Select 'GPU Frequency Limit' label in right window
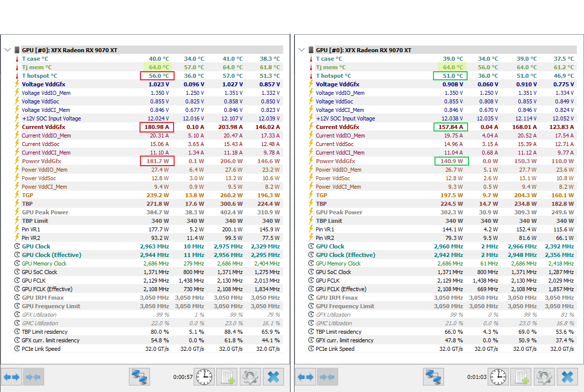The height and width of the screenshot is (392, 584). (345, 306)
